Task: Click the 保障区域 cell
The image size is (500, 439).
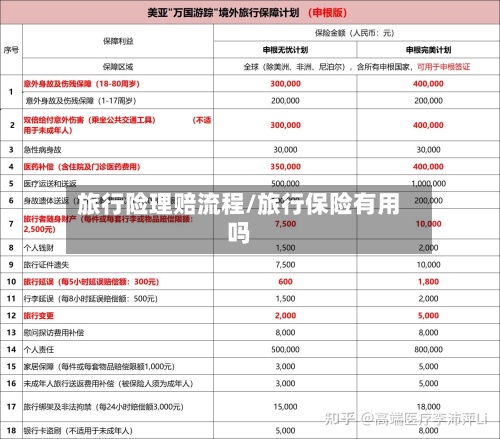Action: (118, 67)
